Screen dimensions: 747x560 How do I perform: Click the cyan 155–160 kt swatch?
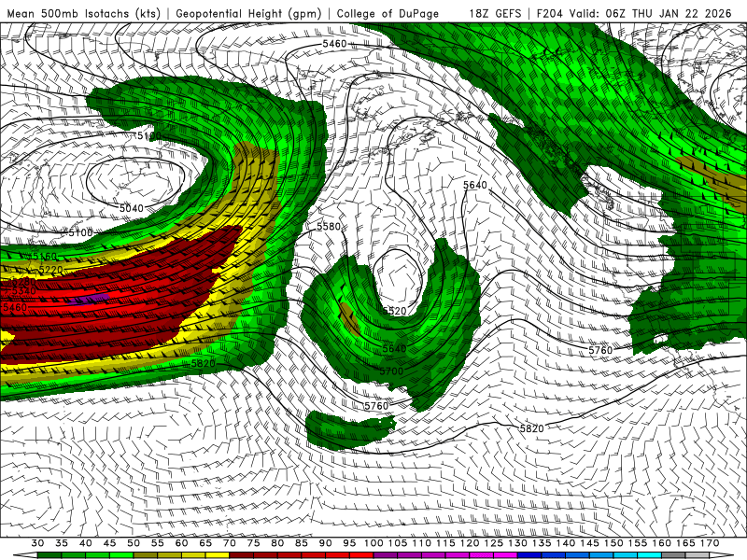pos(649,555)
